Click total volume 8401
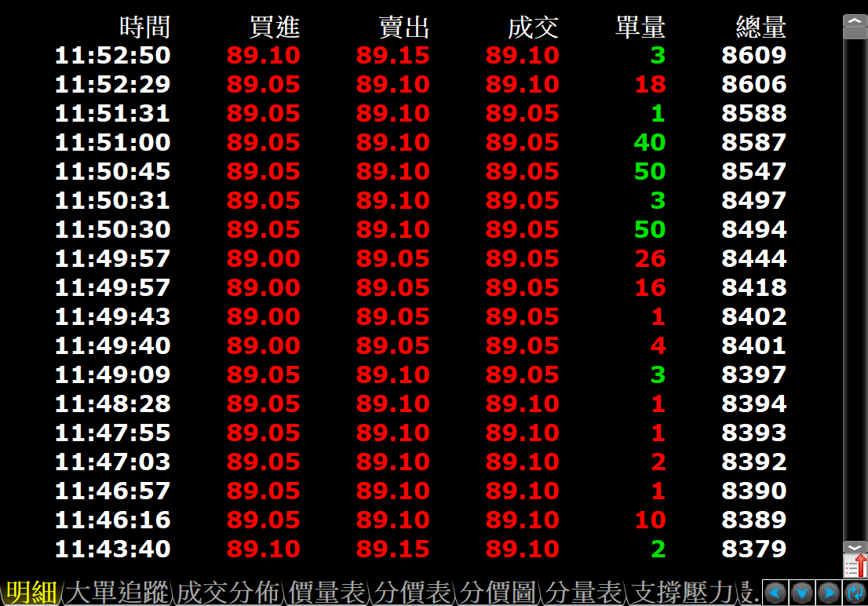Screen dimensions: 868x606 (x=754, y=345)
